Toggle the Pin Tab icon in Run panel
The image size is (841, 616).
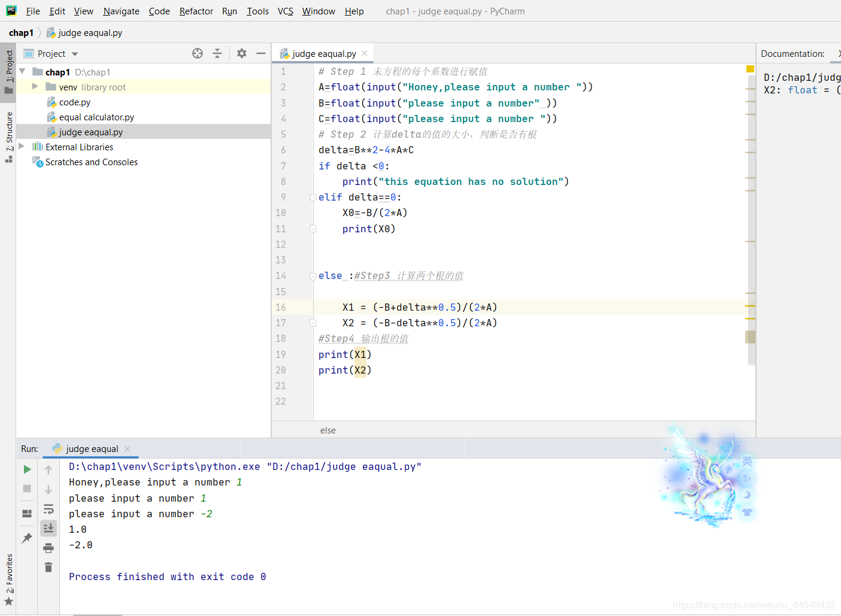[x=27, y=538]
